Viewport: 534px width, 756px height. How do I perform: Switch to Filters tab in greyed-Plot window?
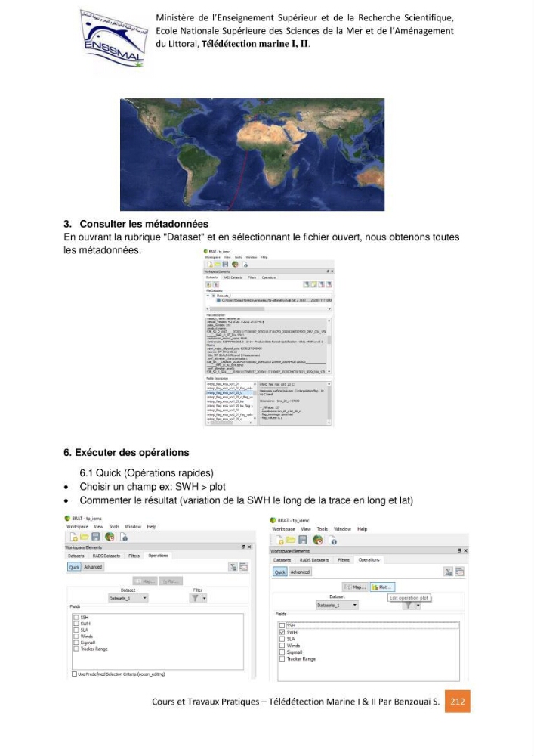pos(134,556)
